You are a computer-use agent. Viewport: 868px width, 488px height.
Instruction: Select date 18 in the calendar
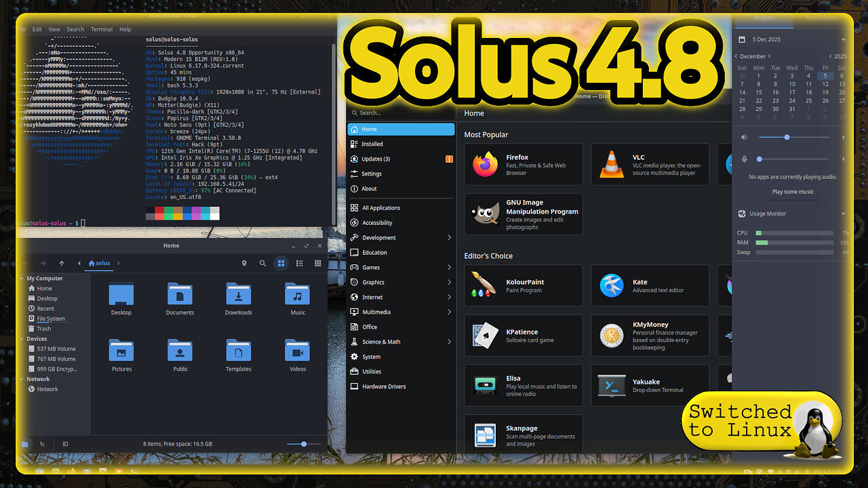tap(808, 92)
